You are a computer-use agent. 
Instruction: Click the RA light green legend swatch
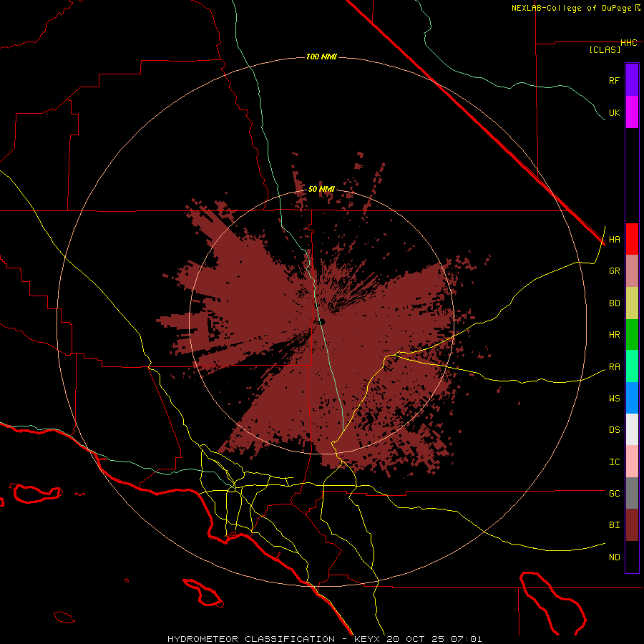tap(632, 366)
